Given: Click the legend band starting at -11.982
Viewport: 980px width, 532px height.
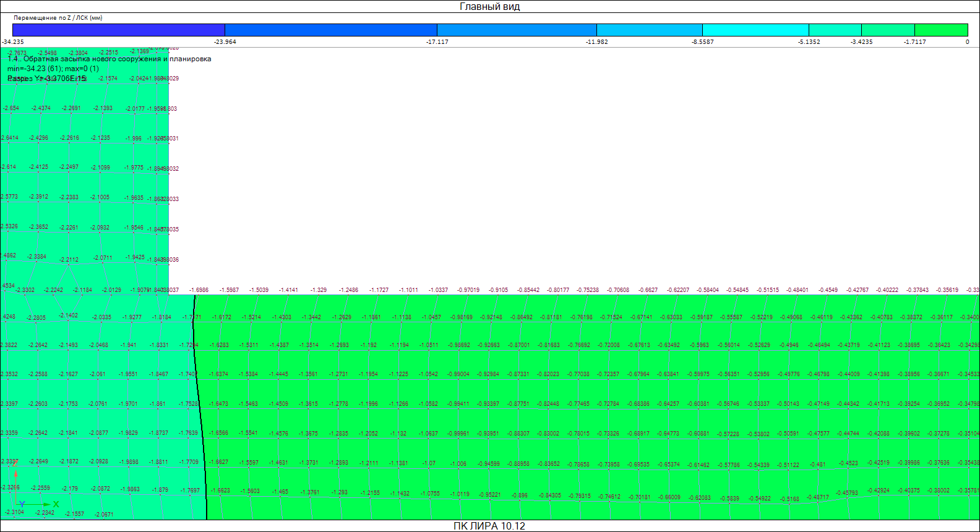Looking at the screenshot, I should pos(649,30).
